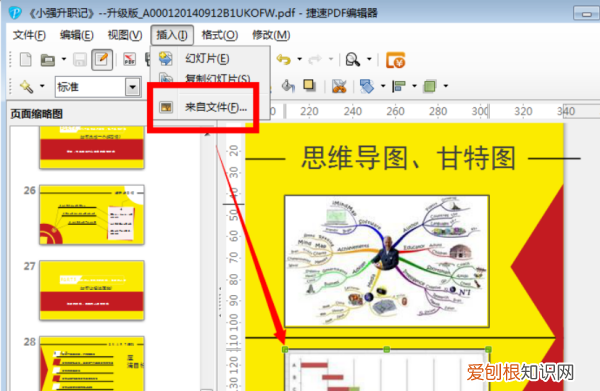The width and height of the screenshot is (600, 391).
Task: Expand the Alignment dropdown arrow
Action: [x=414, y=86]
